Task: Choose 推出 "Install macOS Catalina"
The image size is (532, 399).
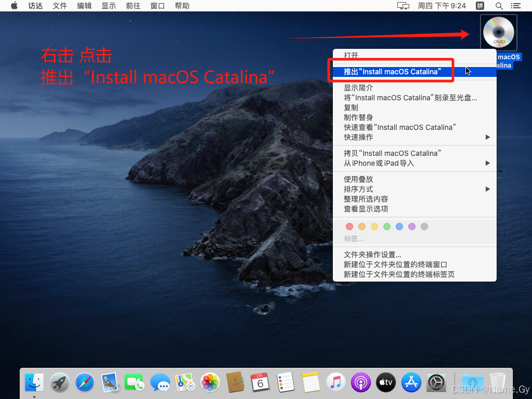Action: tap(414, 72)
